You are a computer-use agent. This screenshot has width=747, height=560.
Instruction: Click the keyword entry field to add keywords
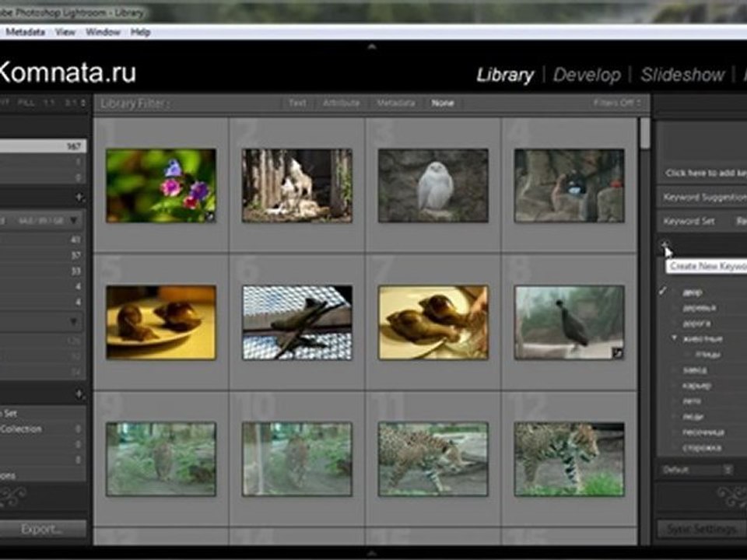pyautogui.click(x=705, y=173)
